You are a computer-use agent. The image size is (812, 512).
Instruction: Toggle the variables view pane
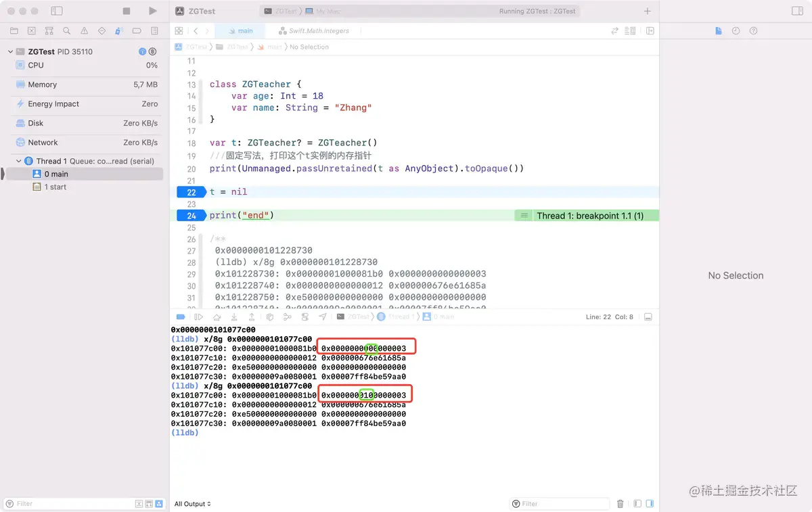(x=637, y=504)
